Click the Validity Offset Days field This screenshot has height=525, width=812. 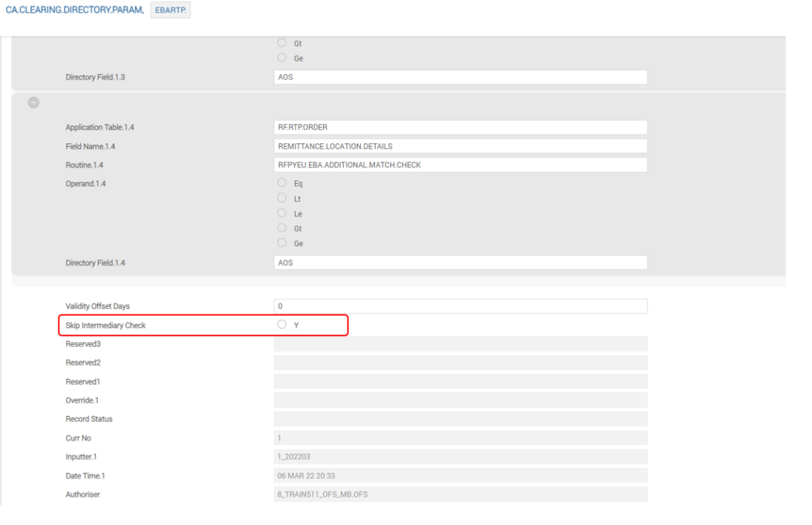[x=460, y=306]
